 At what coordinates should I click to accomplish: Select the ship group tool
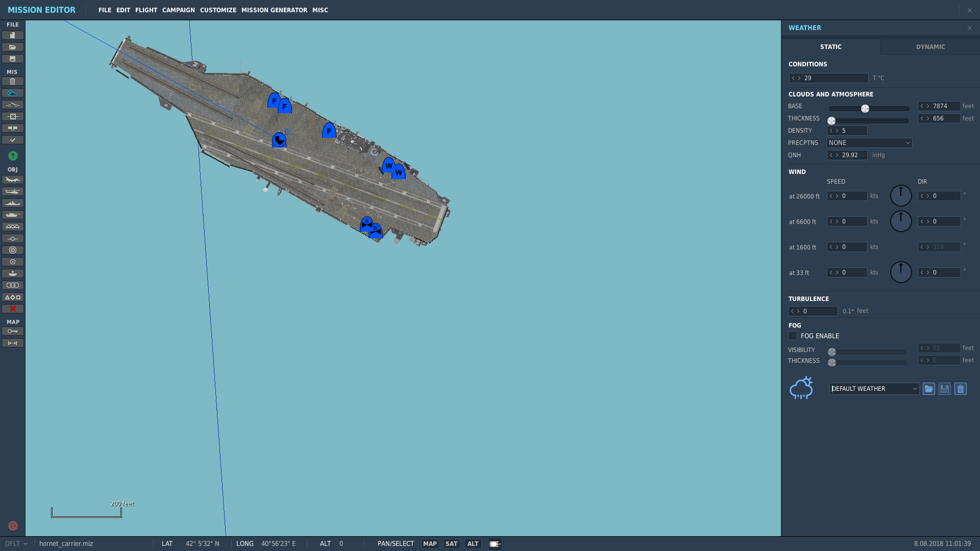point(13,203)
